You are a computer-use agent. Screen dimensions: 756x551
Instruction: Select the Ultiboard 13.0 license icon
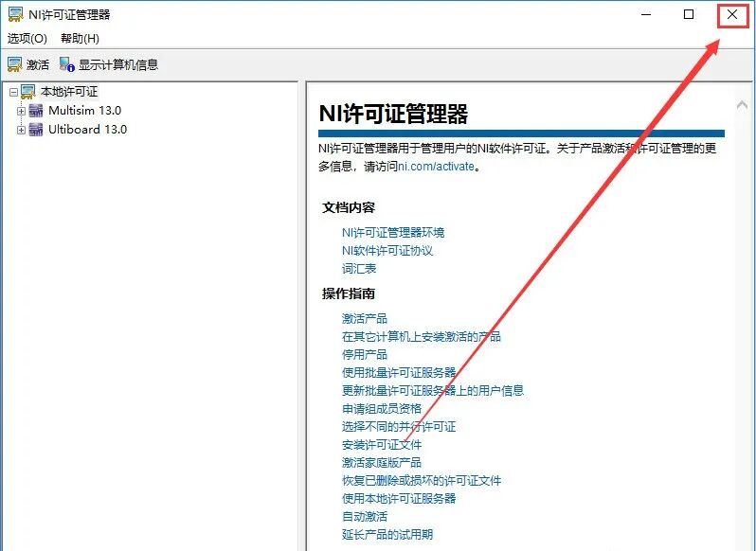pyautogui.click(x=36, y=130)
